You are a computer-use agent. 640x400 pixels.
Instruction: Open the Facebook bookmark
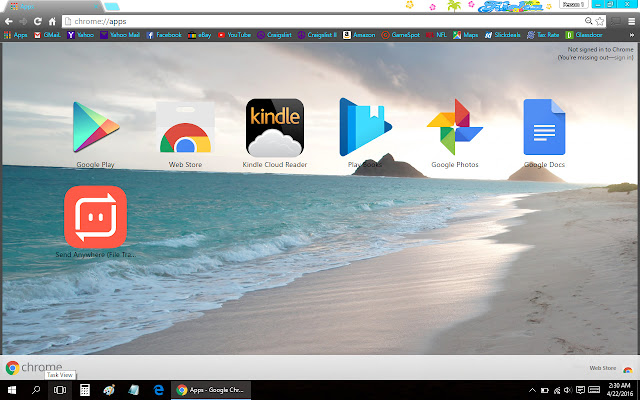(164, 35)
